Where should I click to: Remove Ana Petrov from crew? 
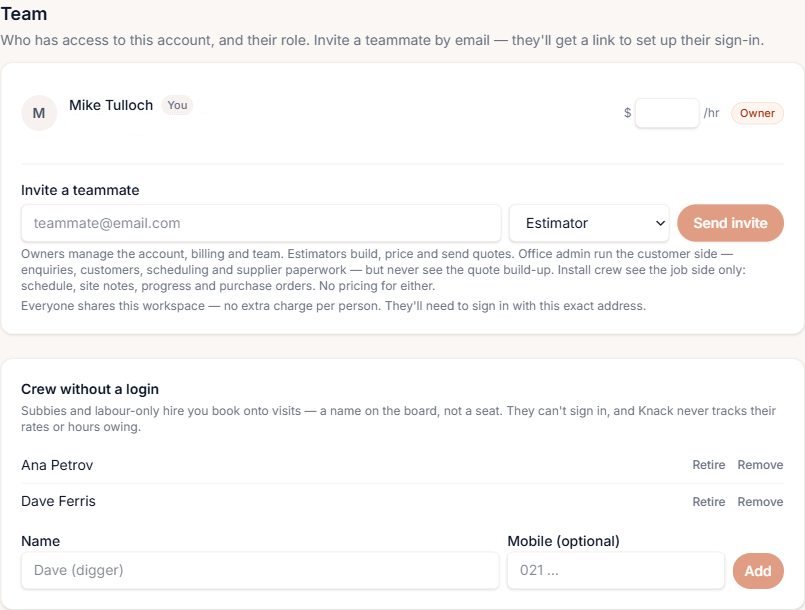click(760, 465)
